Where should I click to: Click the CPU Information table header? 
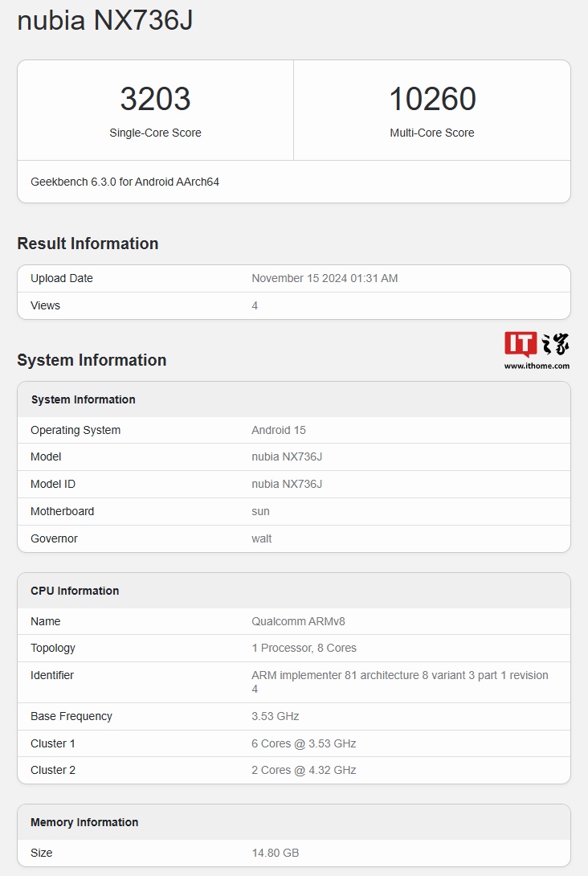click(x=75, y=591)
